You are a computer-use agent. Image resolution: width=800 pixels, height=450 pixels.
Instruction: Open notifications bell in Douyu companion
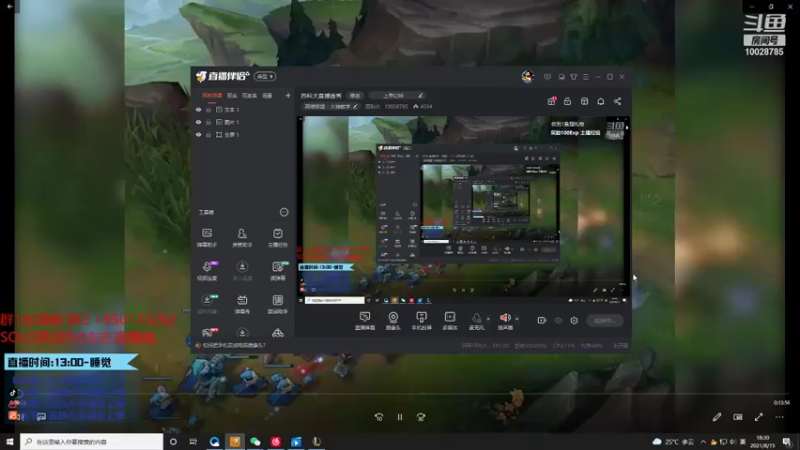601,101
